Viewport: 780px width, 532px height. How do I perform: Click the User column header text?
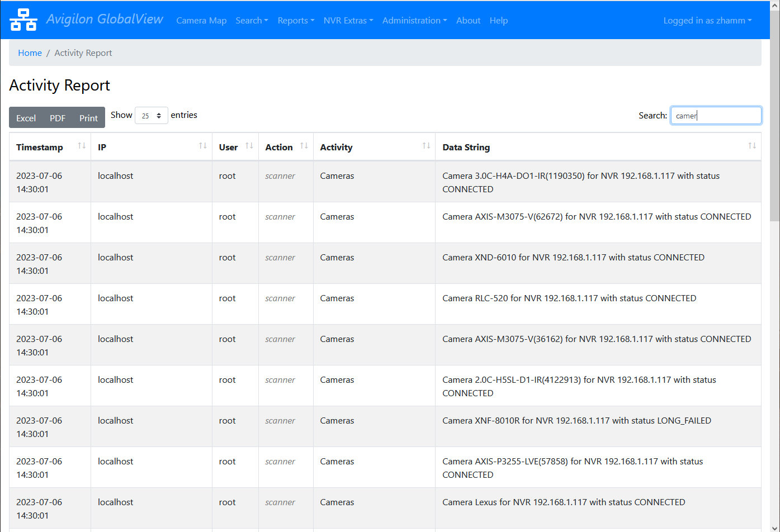228,148
